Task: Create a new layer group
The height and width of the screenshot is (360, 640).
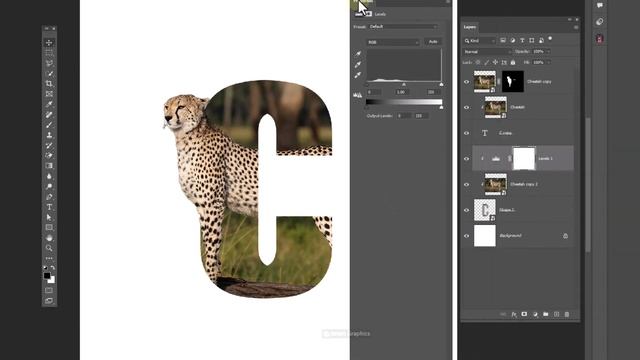Action: pyautogui.click(x=546, y=314)
